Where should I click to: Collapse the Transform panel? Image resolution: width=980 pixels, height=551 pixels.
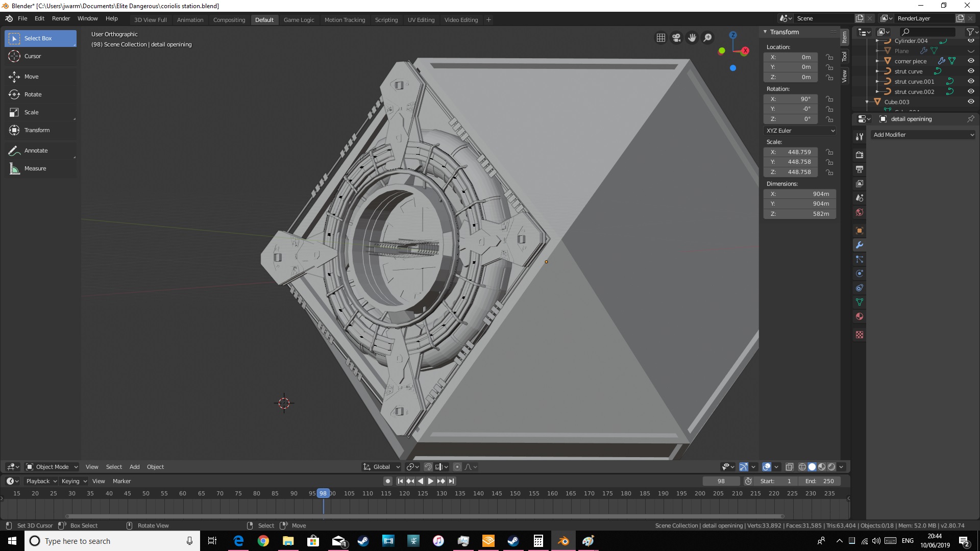point(765,32)
